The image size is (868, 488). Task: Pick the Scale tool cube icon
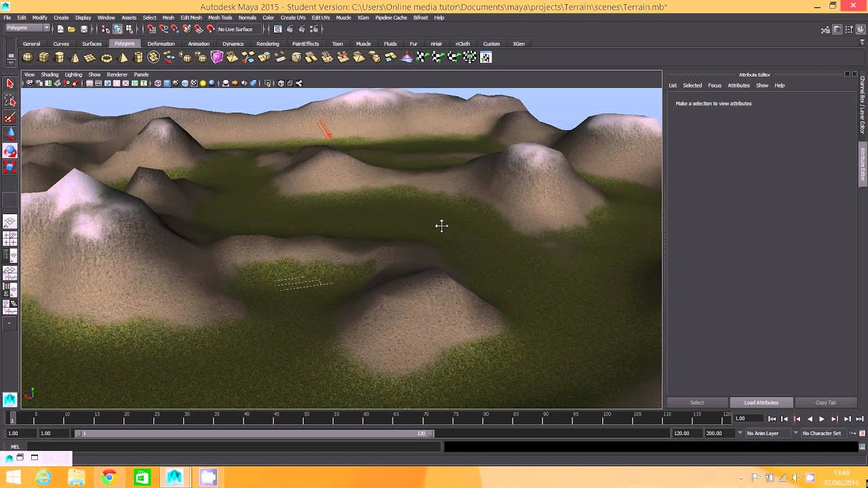(x=9, y=167)
